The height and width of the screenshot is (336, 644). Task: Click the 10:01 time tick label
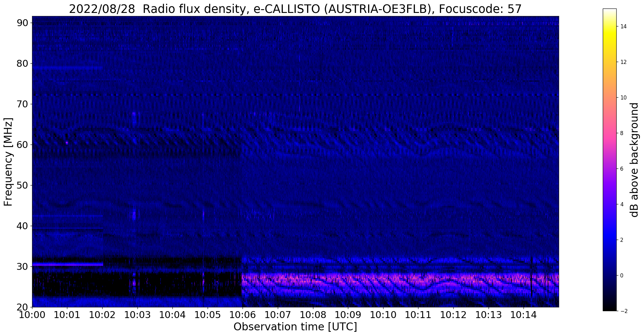(67, 315)
